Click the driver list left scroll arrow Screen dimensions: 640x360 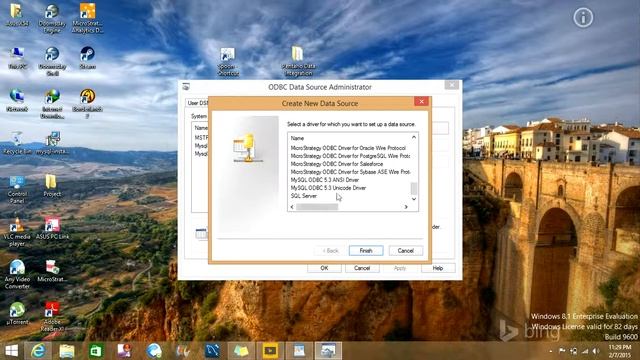(292, 207)
